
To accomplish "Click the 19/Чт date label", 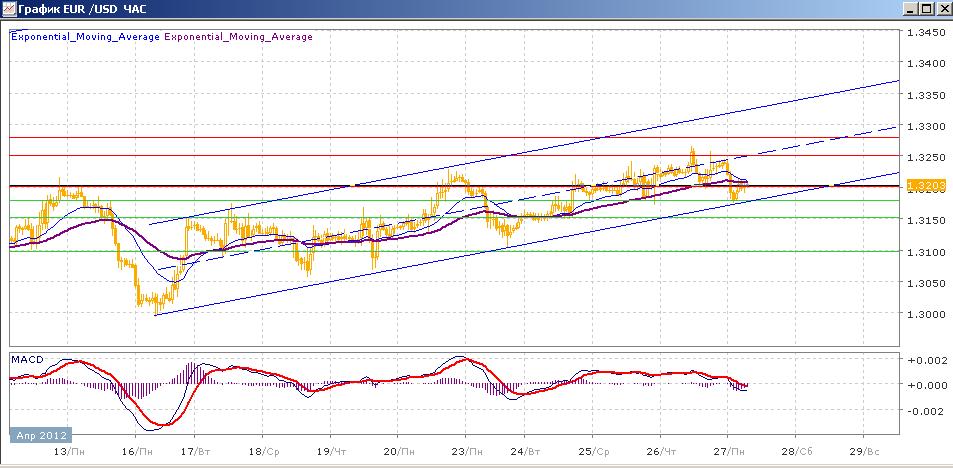I will pyautogui.click(x=332, y=452).
